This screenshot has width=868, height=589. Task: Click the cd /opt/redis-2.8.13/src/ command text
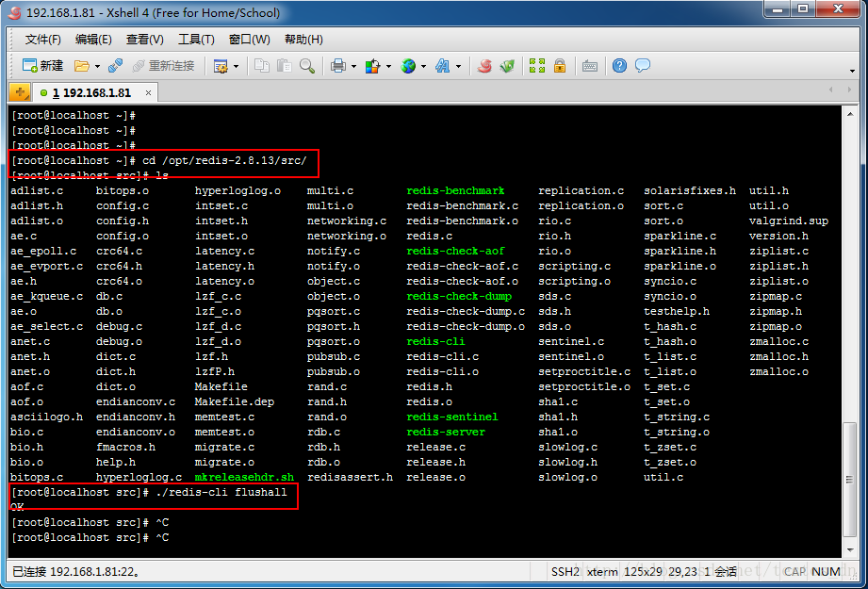[224, 160]
